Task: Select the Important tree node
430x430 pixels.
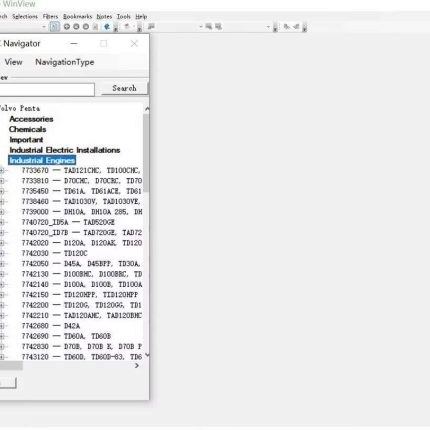Action: coord(26,140)
